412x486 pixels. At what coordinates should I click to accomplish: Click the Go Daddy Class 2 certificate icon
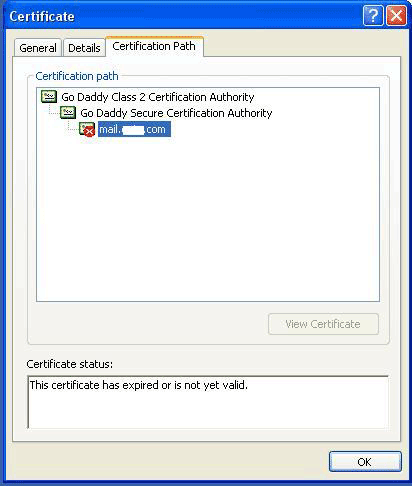[x=49, y=97]
